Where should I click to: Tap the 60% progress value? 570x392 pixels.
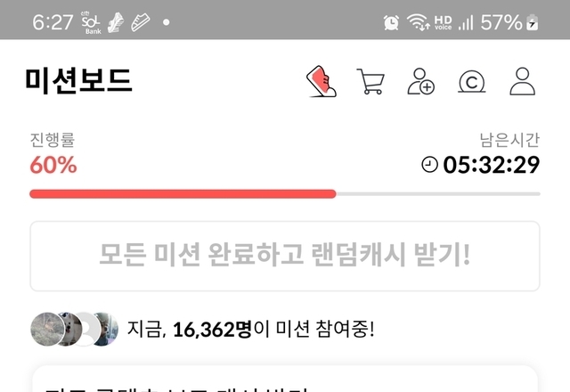point(53,165)
